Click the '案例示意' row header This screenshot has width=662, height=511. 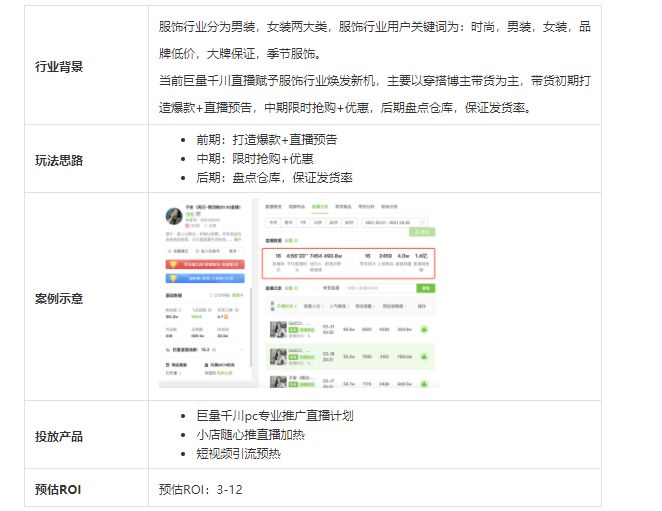click(x=59, y=299)
